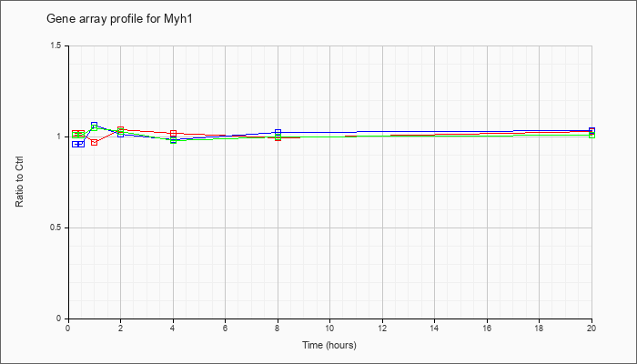
Task: Select the blue data marker at 20 hours
Action: click(592, 130)
